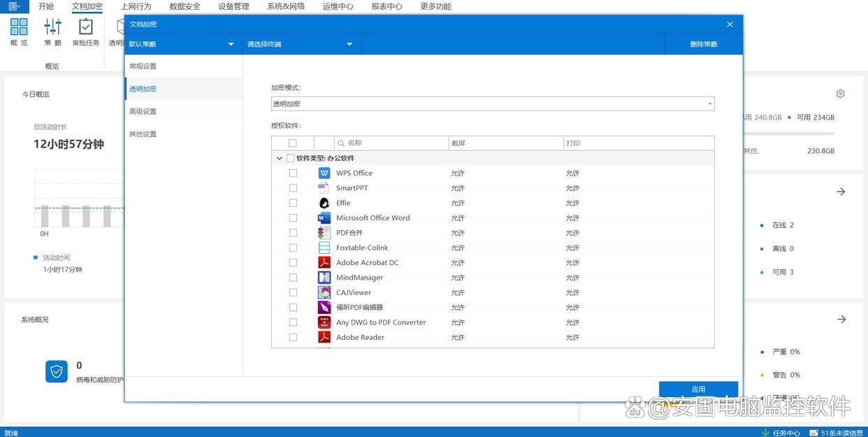
Task: Check the select-all checkbox in table header
Action: (x=293, y=143)
